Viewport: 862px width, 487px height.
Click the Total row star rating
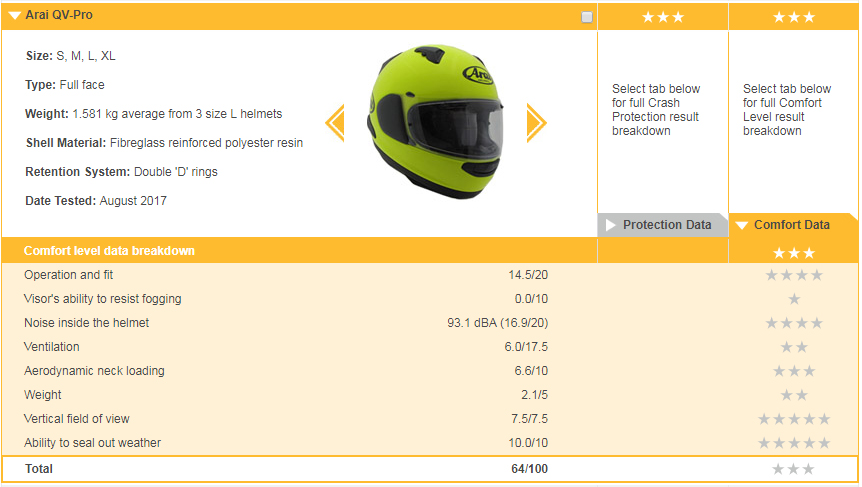pyautogui.click(x=794, y=469)
